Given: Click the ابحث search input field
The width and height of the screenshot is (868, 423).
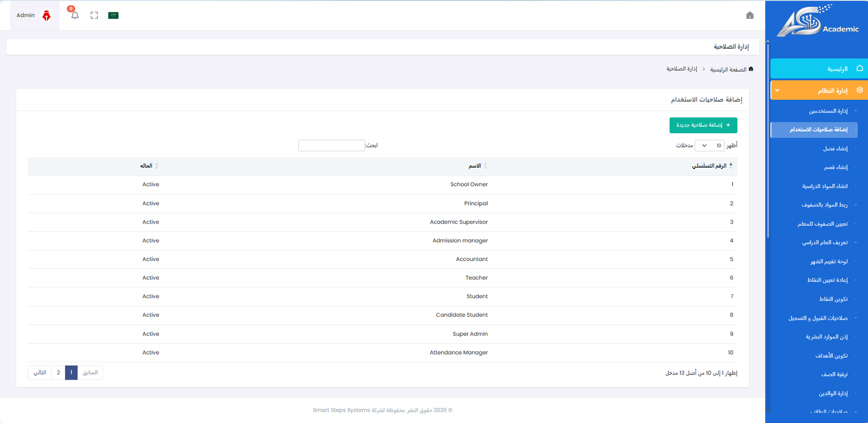Looking at the screenshot, I should coord(331,145).
